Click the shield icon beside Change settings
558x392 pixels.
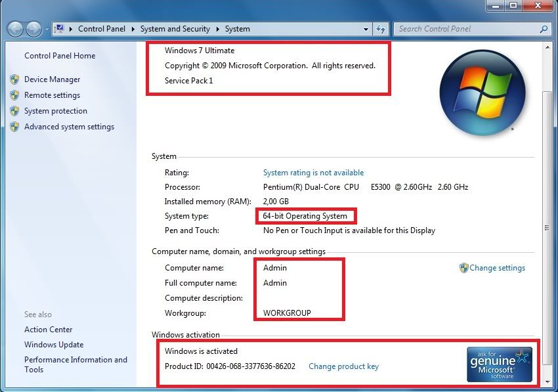463,268
